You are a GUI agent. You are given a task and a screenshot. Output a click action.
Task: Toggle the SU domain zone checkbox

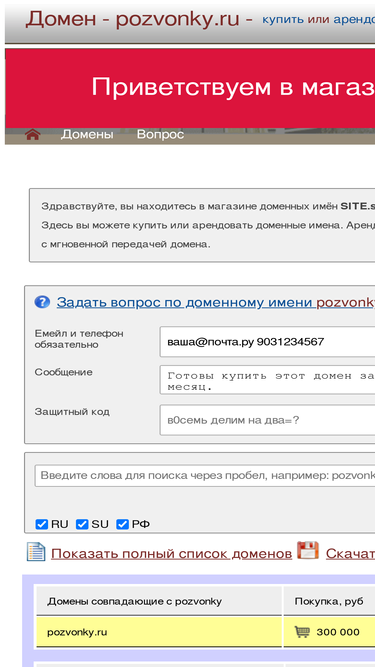[82, 524]
